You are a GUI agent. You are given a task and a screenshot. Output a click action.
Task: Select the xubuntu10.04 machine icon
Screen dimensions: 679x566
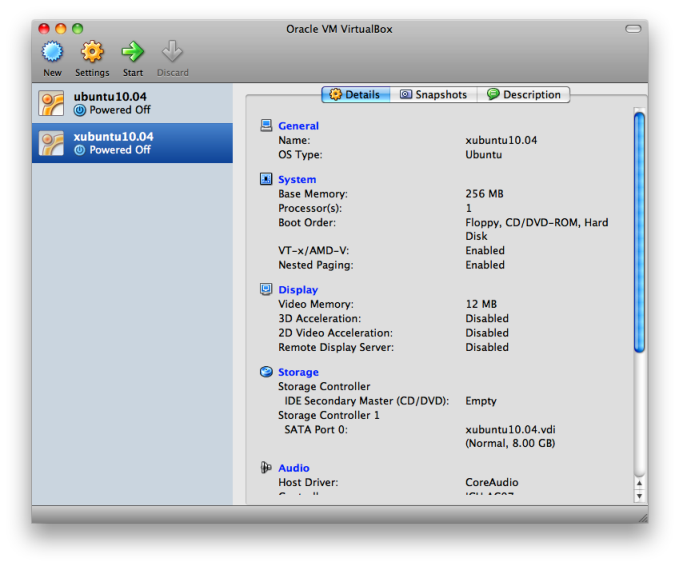[51, 143]
